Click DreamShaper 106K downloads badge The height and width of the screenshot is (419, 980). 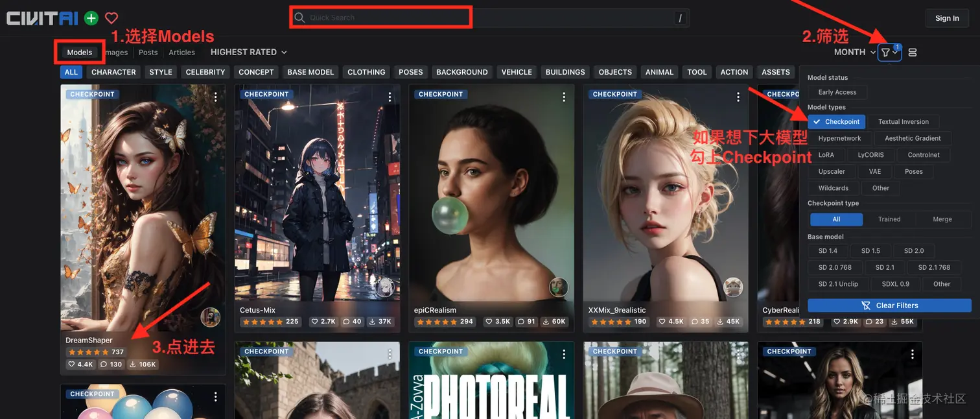point(143,365)
